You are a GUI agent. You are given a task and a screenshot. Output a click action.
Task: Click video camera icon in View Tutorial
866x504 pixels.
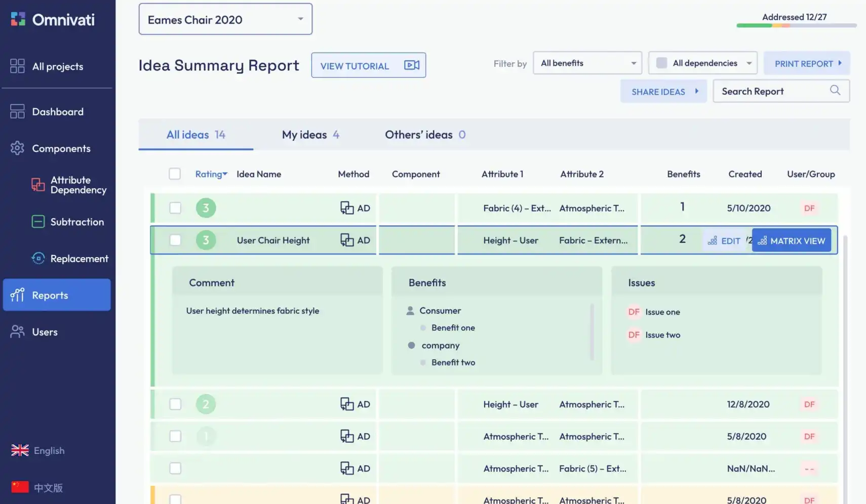pos(412,65)
